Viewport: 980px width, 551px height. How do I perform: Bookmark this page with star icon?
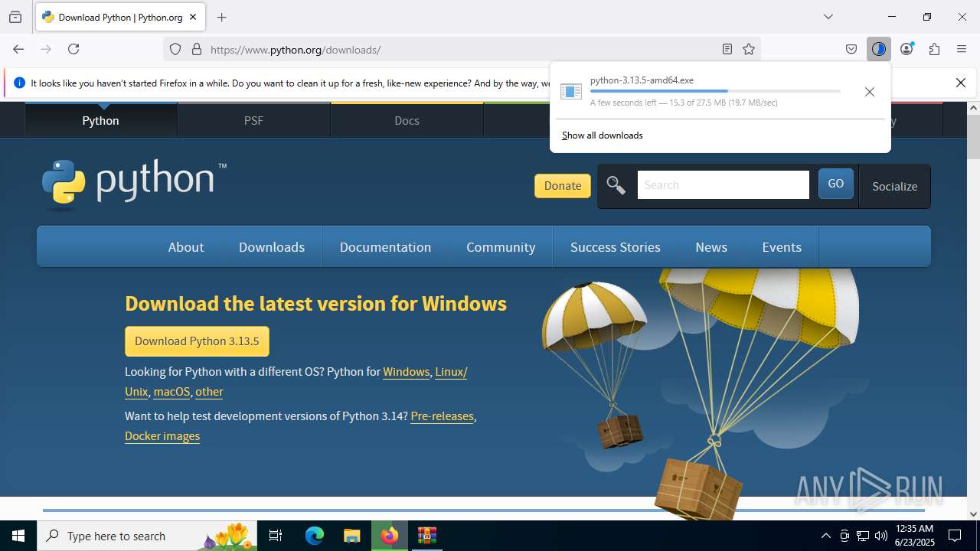click(x=749, y=49)
